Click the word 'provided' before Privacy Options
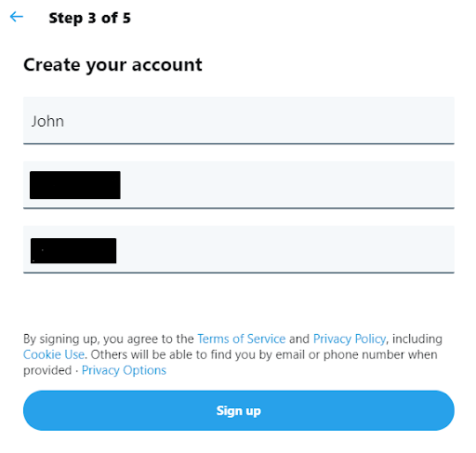Screen dimensions: 476x453 coord(47,370)
